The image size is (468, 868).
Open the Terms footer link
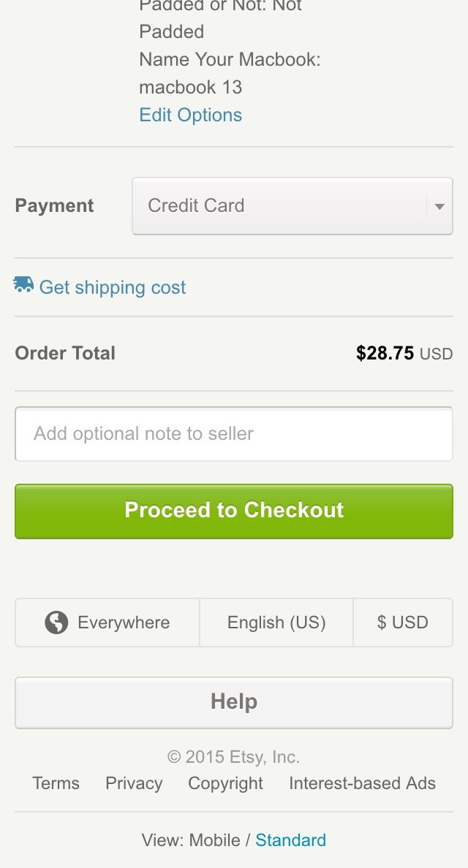tap(56, 783)
